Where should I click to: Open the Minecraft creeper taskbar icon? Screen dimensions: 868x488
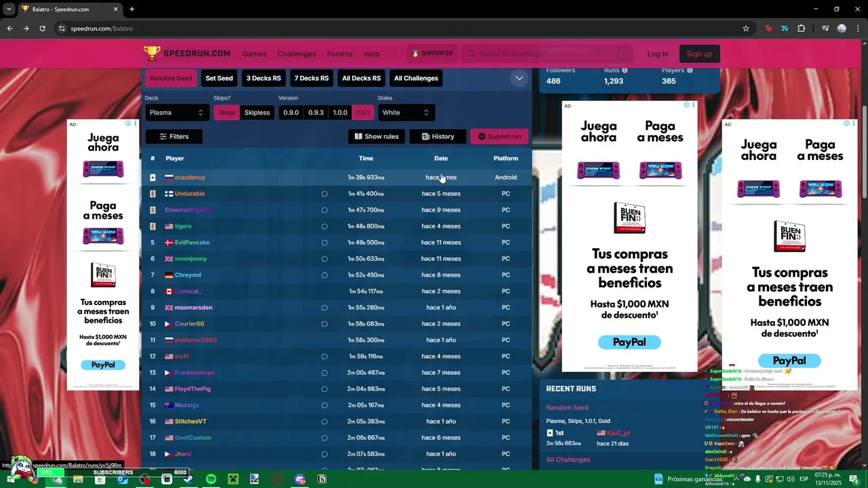click(x=233, y=479)
